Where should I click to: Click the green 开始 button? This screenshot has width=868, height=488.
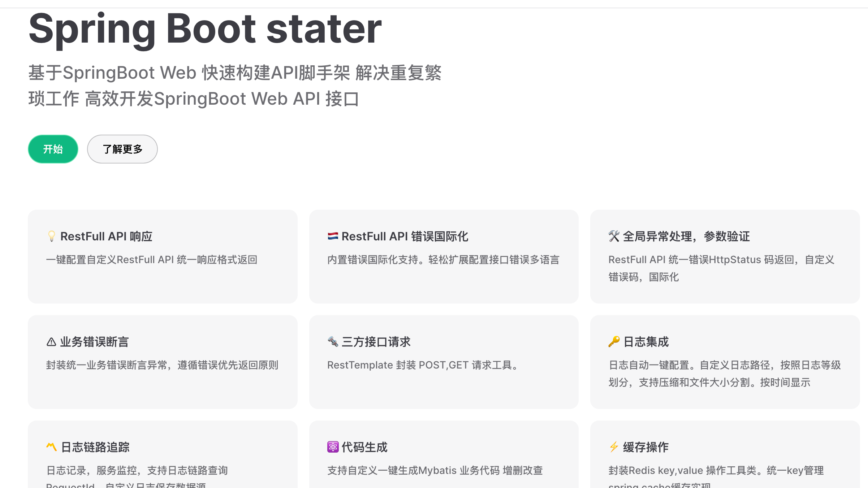[x=53, y=149]
